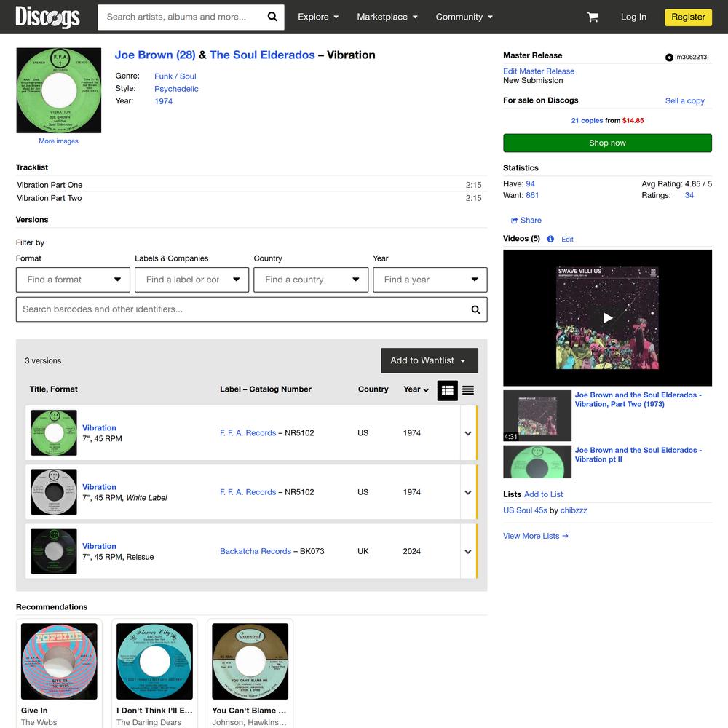Sort versions by Year column

(416, 389)
